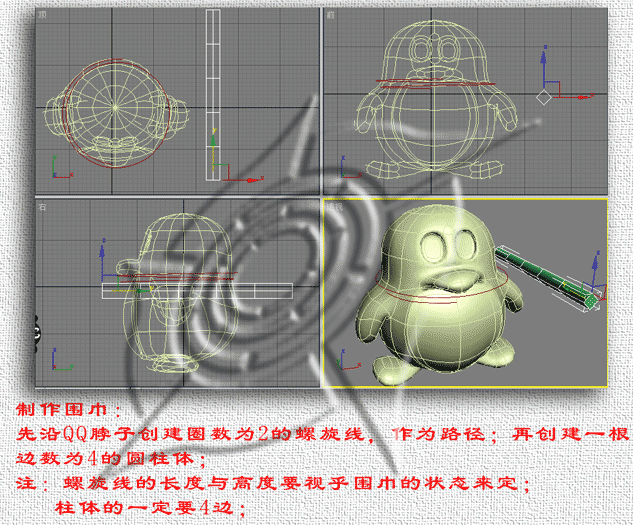633x525 pixels.
Task: Click the caption heading 制作围巾
Action: tap(61, 410)
